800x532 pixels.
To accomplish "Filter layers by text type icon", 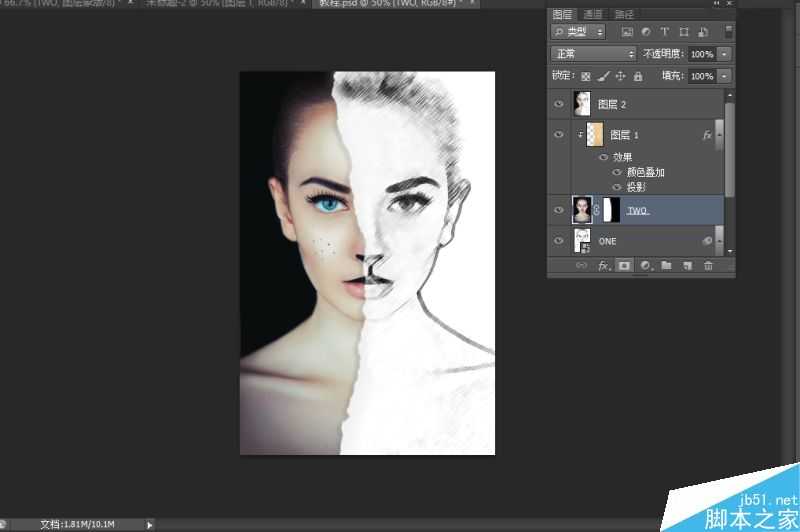I will click(665, 32).
